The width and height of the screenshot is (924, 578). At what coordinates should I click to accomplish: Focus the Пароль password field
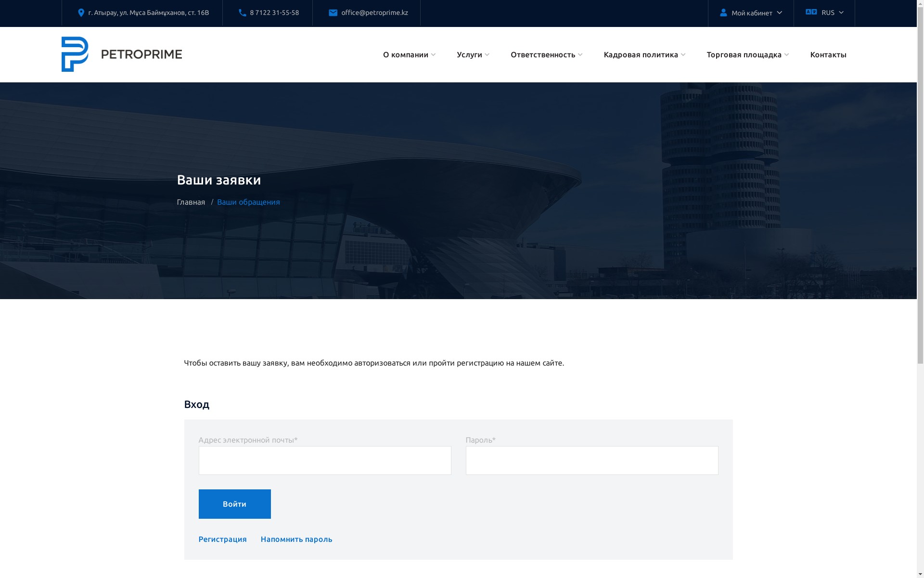(x=591, y=460)
